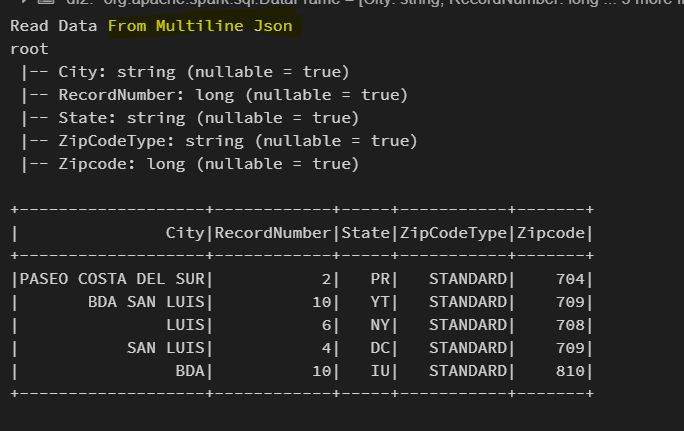The image size is (684, 431).
Task: Select the "Zipcode" table column header
Action: click(x=551, y=233)
